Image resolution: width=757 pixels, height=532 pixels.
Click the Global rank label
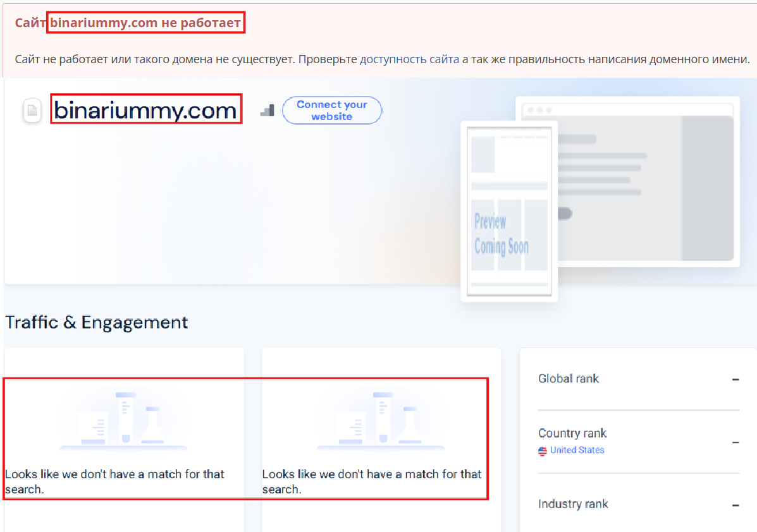click(x=568, y=378)
